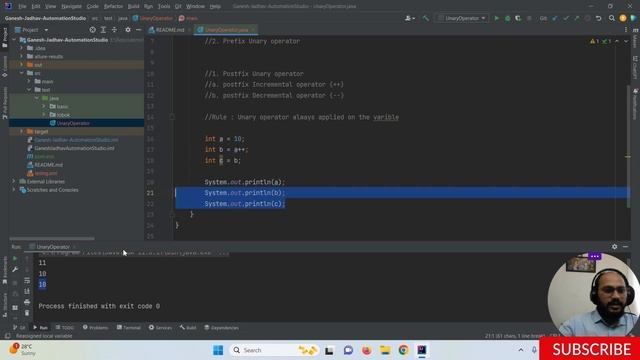Viewport: 640px width, 360px height.
Task: Click the editor vertical scrollbar
Action: coord(628,147)
